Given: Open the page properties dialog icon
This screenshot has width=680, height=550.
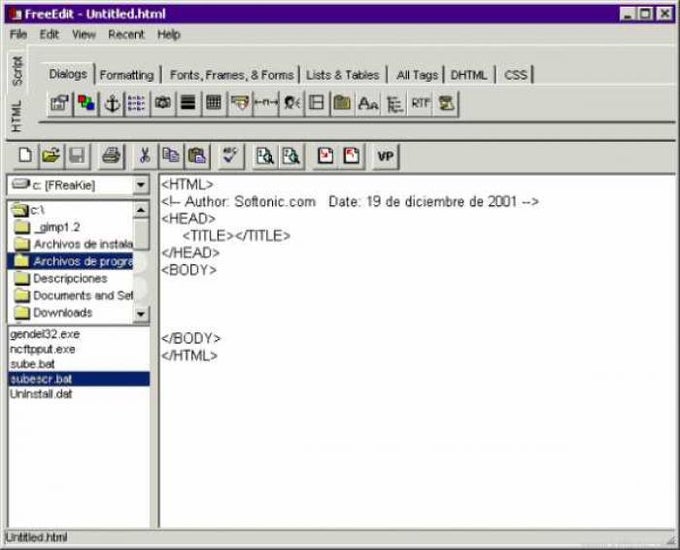Looking at the screenshot, I should point(60,104).
